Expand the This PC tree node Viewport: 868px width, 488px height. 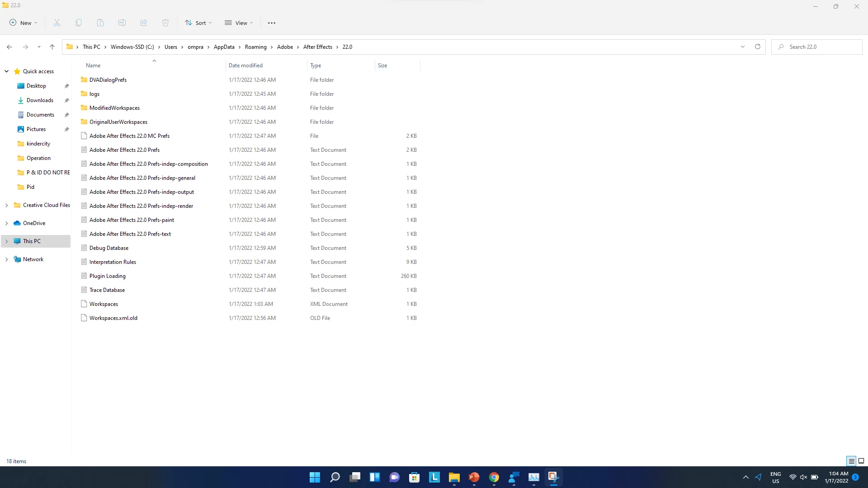[7, 241]
